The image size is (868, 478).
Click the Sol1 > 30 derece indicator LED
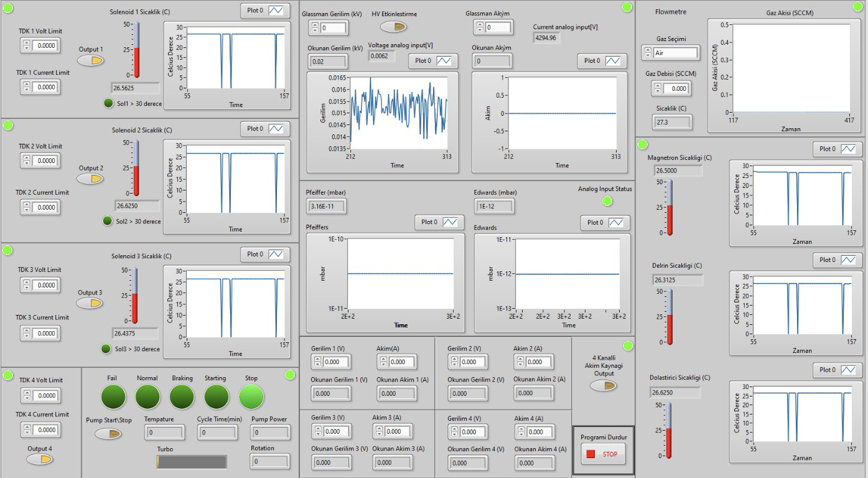pyautogui.click(x=108, y=103)
